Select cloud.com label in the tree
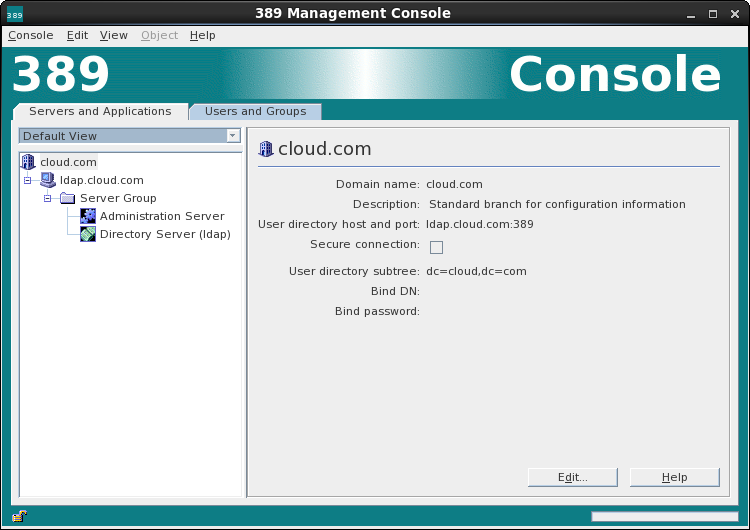Screen dimensions: 750x530 click(x=68, y=162)
